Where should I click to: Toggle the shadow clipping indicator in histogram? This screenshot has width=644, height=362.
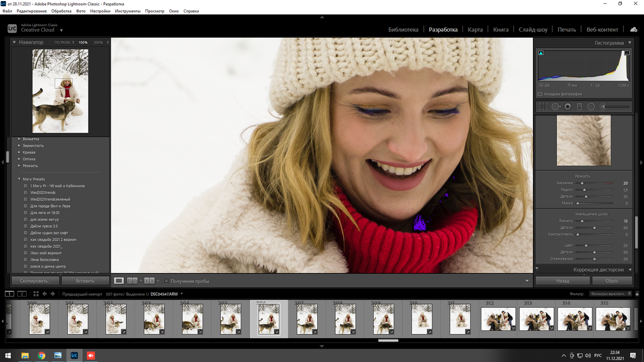(x=541, y=53)
